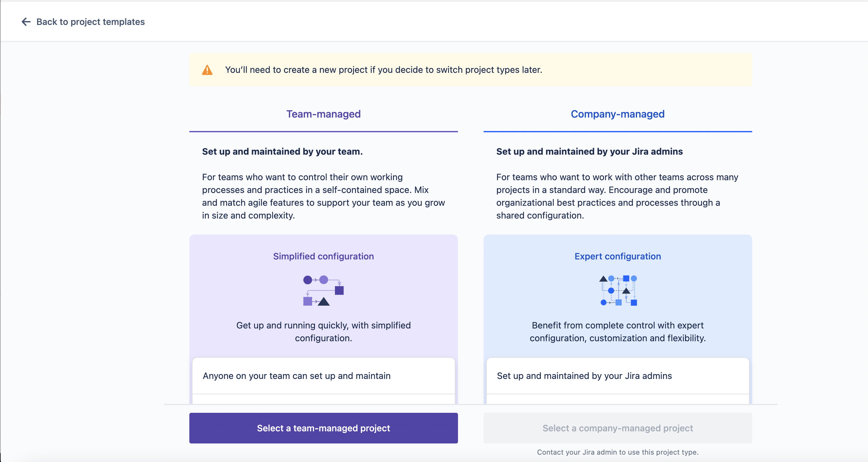868x462 pixels.
Task: Click the disabled company-managed project button
Action: pos(618,428)
